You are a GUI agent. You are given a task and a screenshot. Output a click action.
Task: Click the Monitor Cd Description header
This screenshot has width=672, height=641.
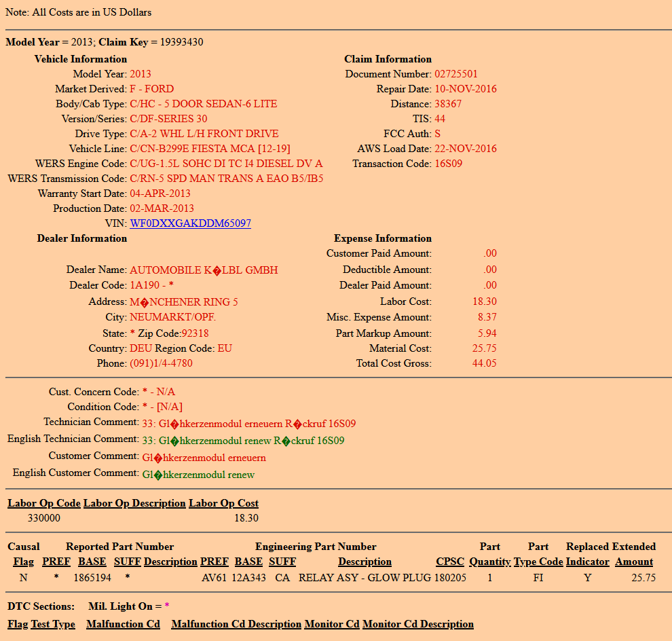pos(417,624)
